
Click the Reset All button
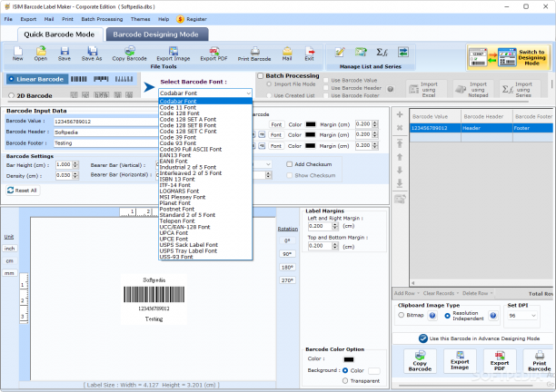[23, 191]
